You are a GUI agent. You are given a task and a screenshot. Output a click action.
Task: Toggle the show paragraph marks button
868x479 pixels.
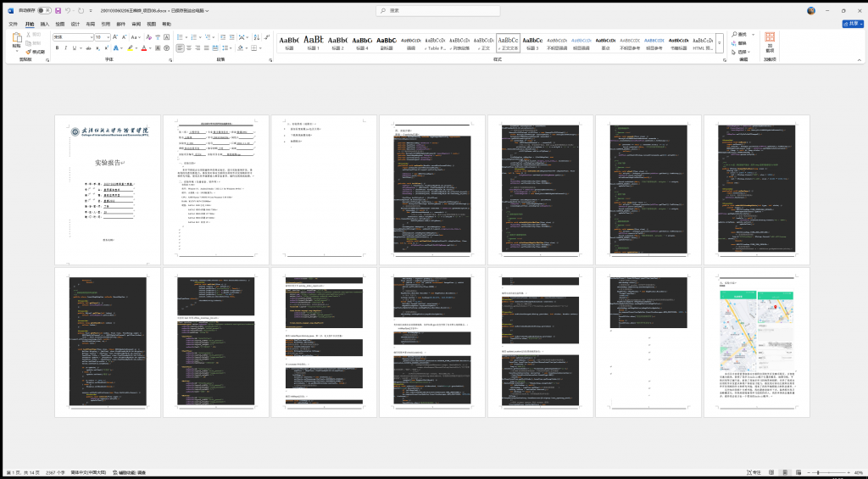coord(264,37)
